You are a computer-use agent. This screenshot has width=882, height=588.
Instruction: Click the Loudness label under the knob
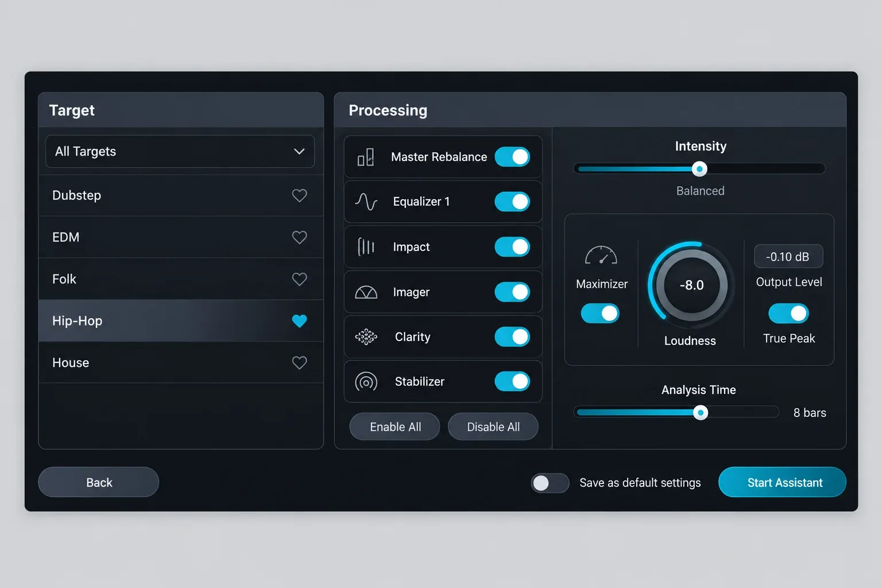[x=690, y=341]
